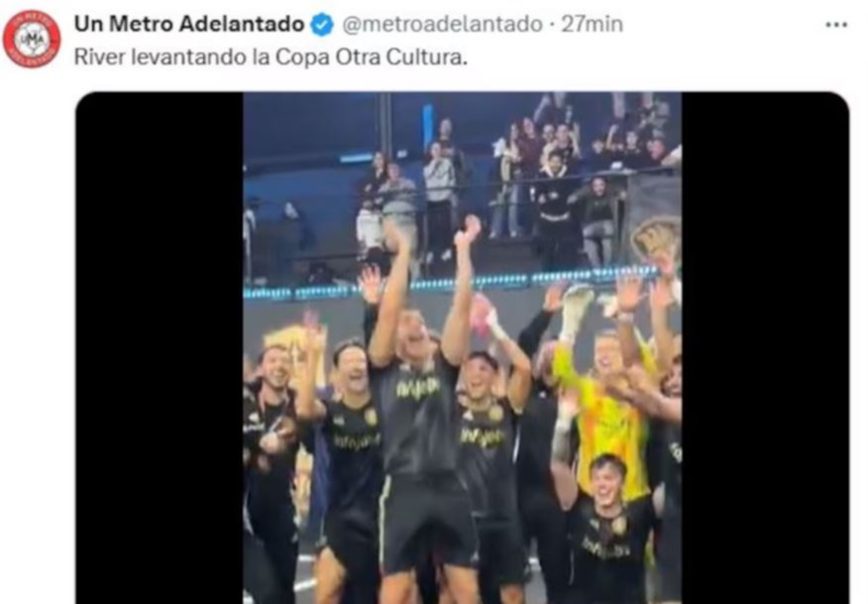Click the golden crest on the video's right edge

click(657, 243)
